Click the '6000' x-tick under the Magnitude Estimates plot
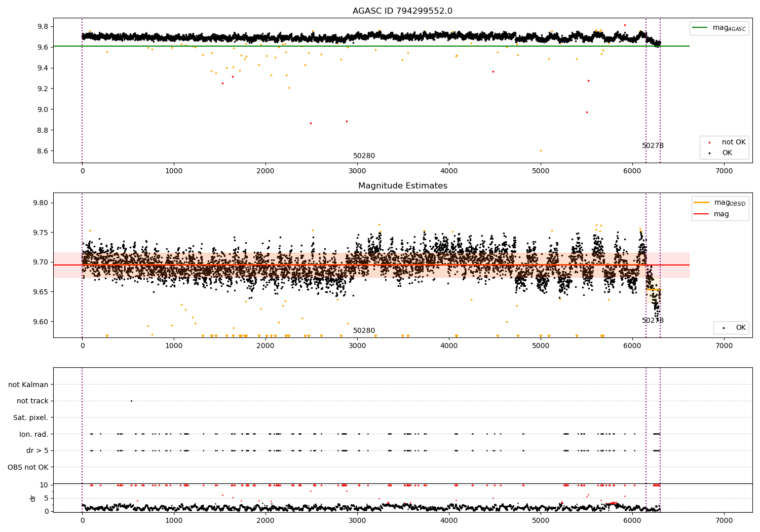760x532 pixels. [x=632, y=346]
